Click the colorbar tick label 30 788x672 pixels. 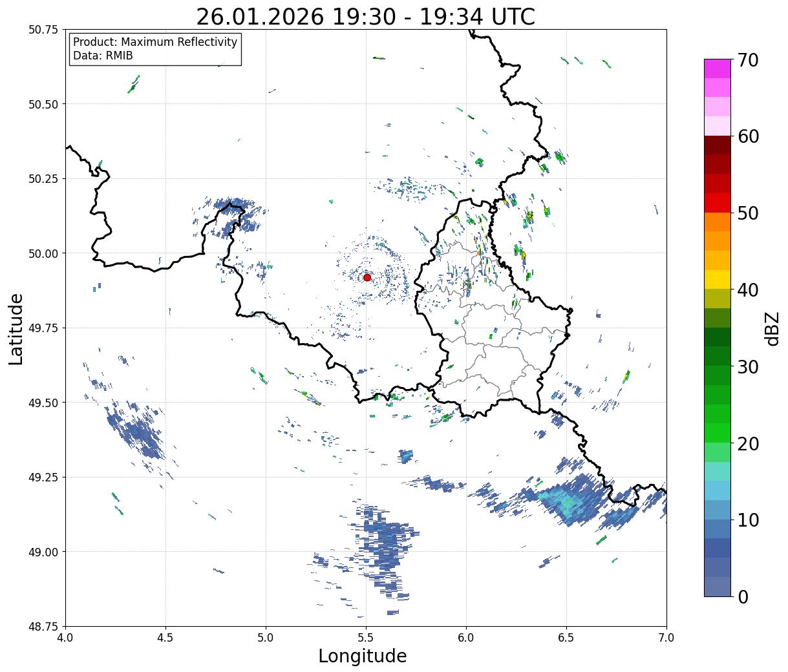(x=748, y=366)
